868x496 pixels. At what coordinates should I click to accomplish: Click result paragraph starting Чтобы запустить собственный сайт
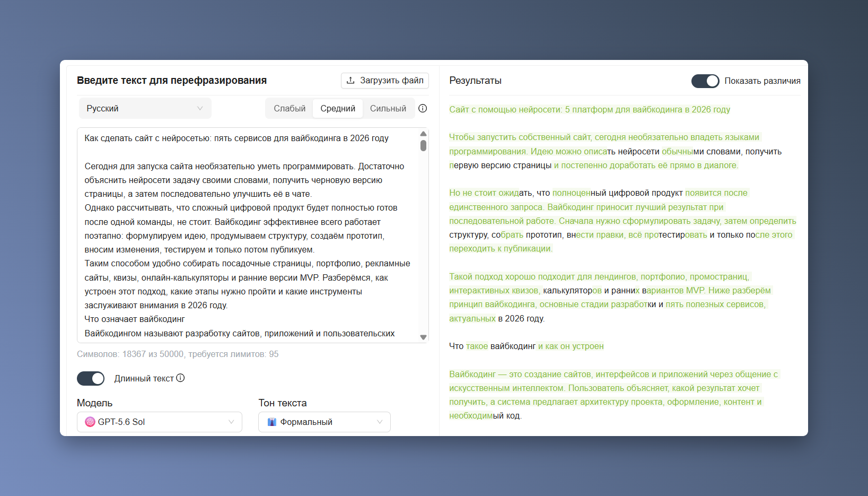[x=616, y=151]
